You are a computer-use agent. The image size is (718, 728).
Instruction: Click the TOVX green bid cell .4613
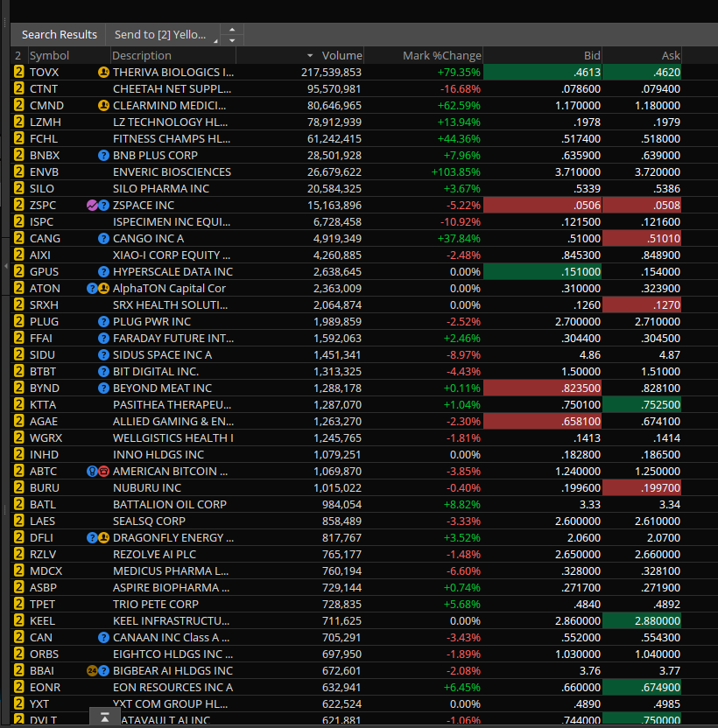tap(542, 72)
